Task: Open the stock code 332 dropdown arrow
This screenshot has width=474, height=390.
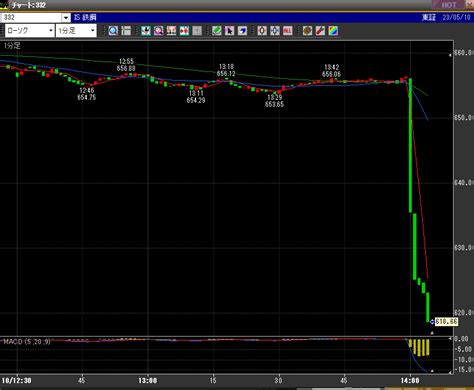Action: pyautogui.click(x=66, y=17)
